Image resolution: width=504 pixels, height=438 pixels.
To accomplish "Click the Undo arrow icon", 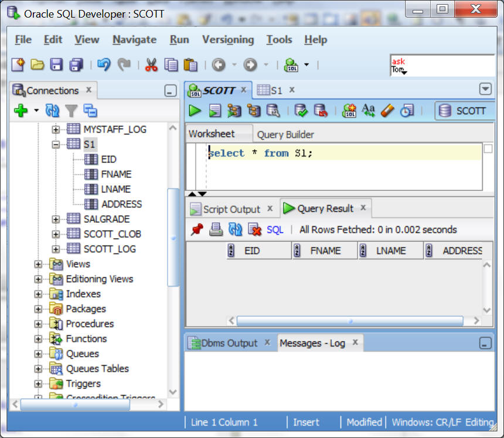I will click(x=104, y=64).
